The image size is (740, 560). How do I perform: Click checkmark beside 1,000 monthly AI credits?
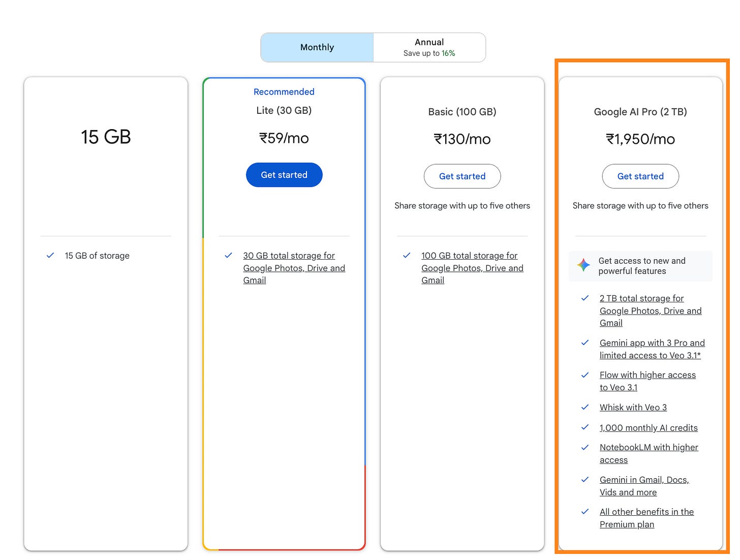pos(585,428)
